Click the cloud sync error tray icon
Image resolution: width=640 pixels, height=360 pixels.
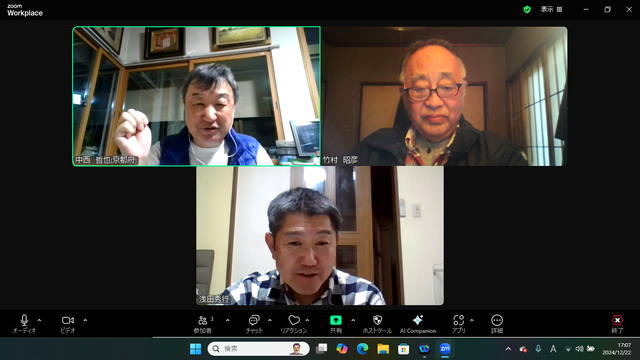tap(523, 349)
